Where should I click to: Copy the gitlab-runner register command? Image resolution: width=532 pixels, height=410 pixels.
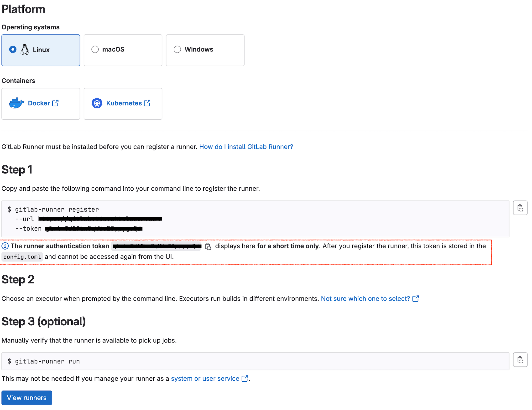520,208
